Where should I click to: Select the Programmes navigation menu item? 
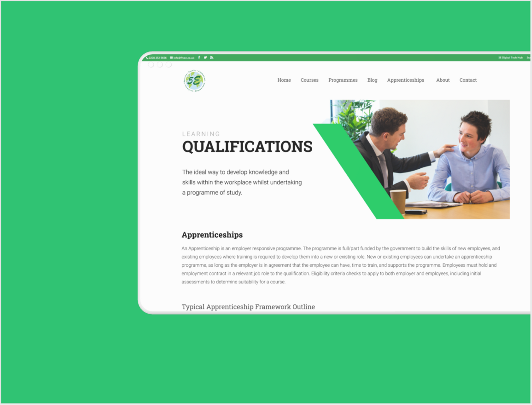344,79
